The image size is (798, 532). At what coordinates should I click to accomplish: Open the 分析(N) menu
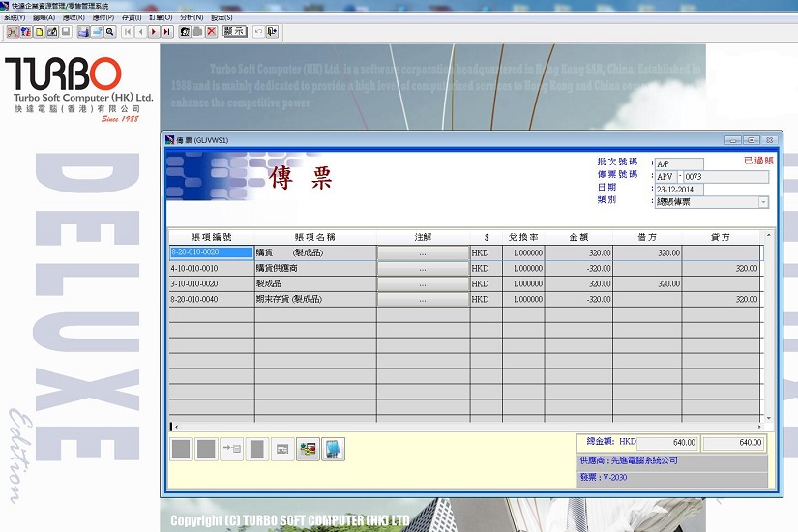click(x=191, y=17)
